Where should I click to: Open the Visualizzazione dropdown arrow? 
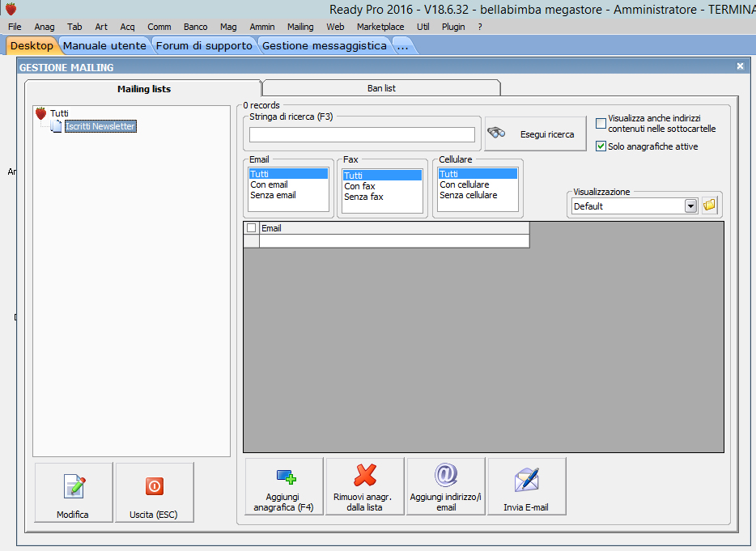pos(691,206)
